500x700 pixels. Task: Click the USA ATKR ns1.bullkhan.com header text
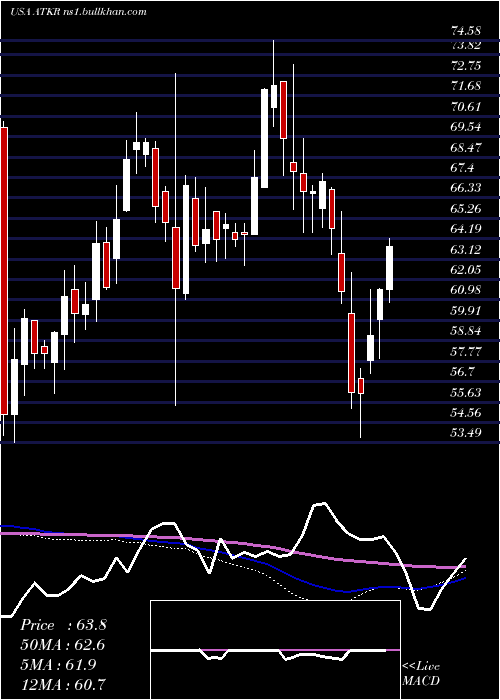point(78,12)
